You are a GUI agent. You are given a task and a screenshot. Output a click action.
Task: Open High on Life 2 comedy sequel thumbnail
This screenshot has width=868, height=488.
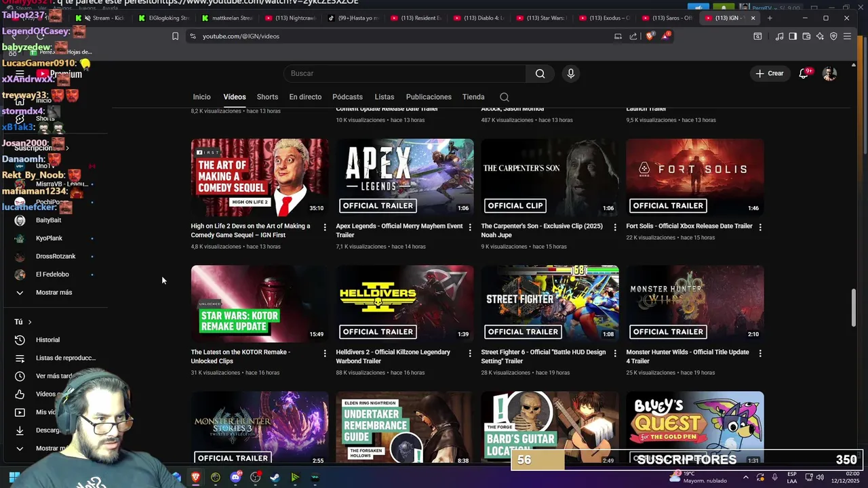coord(260,178)
